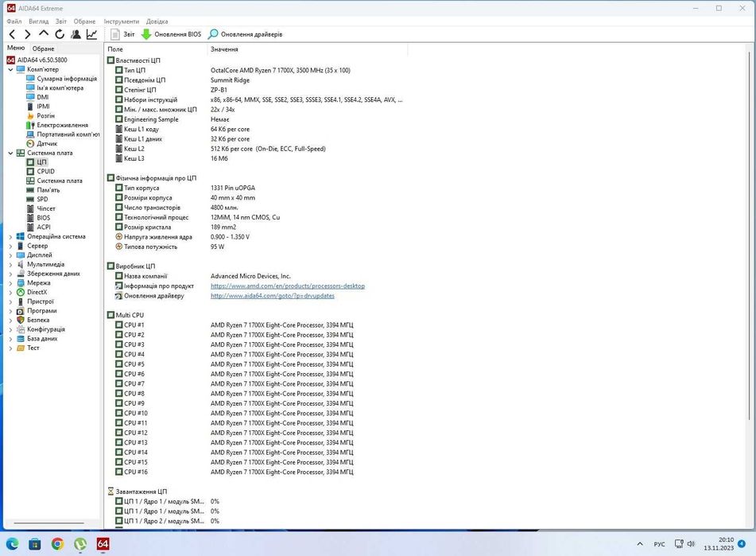The height and width of the screenshot is (556, 756).
Task: Select Електроживлення tree item
Action: pyautogui.click(x=63, y=125)
